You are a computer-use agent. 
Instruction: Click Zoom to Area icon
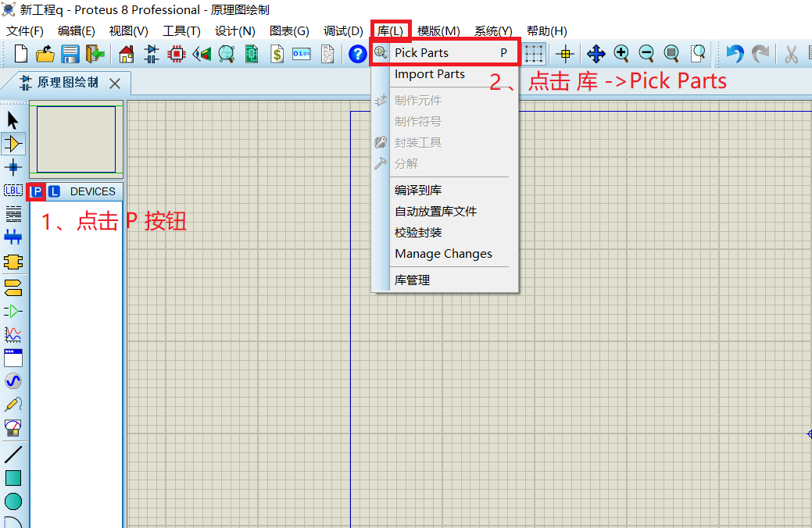point(698,53)
